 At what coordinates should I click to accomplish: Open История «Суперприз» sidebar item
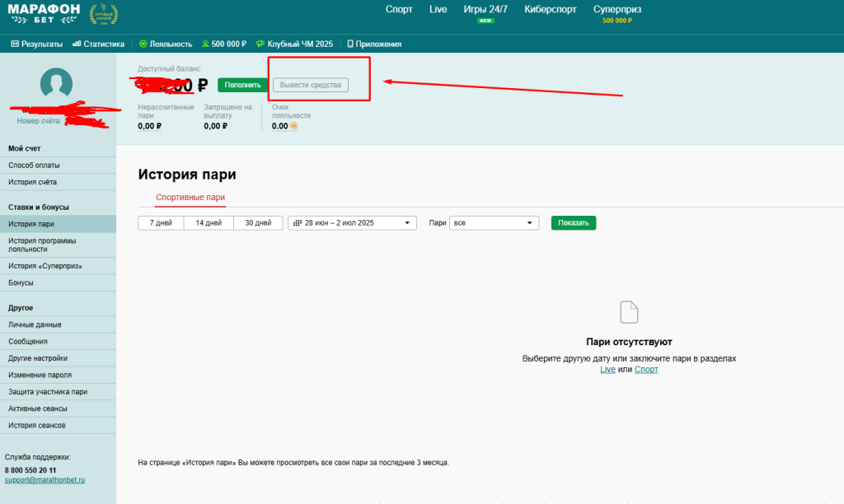coord(59,266)
